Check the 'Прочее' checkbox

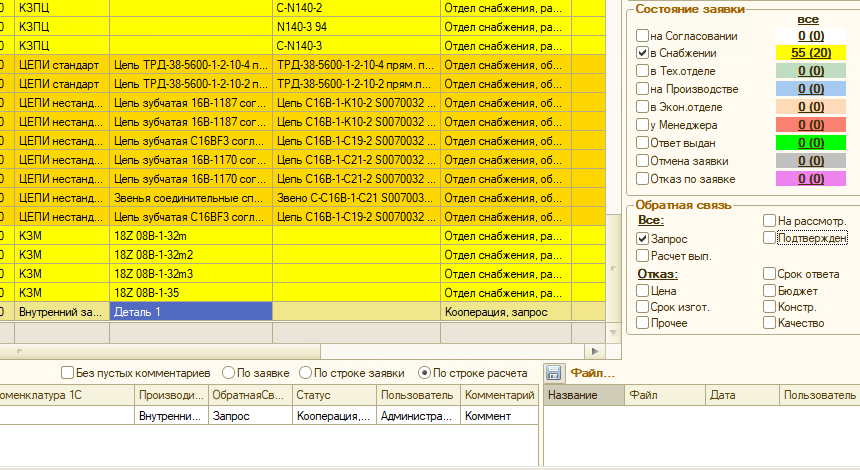pos(642,322)
